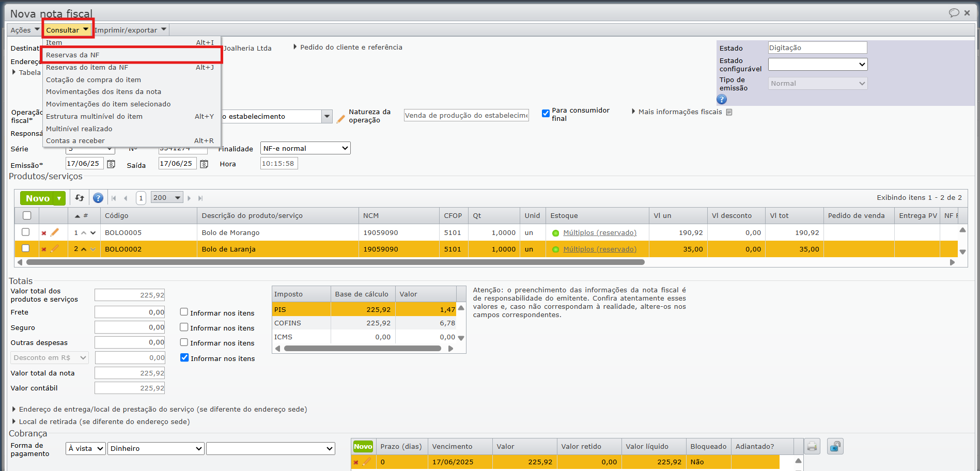Uncheck Para consumidor final checkbox
Image resolution: width=980 pixels, height=471 pixels.
pyautogui.click(x=546, y=113)
